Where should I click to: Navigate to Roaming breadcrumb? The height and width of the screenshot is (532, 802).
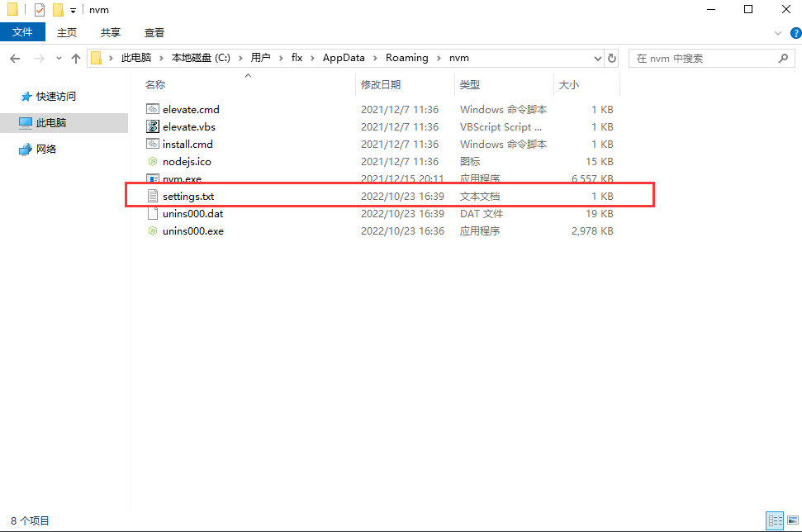click(x=406, y=58)
